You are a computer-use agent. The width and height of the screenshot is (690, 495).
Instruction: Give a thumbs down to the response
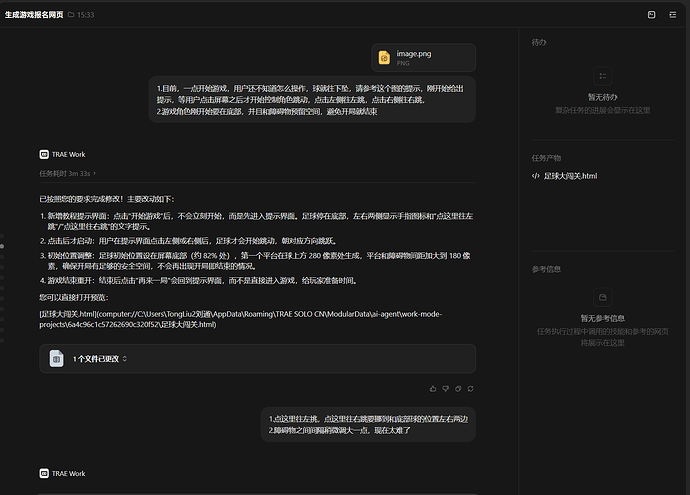(446, 389)
